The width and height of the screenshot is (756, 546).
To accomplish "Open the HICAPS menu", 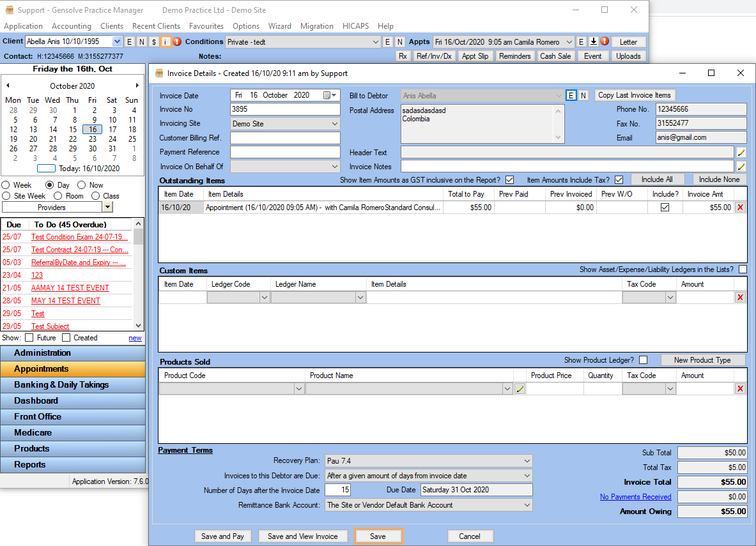I will 355,26.
